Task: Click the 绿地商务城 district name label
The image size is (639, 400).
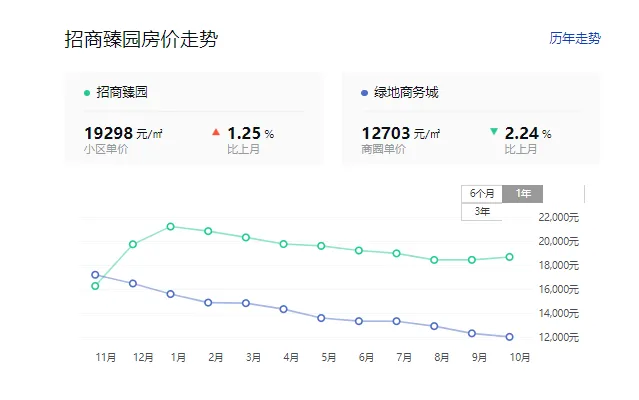Action: pyautogui.click(x=406, y=92)
